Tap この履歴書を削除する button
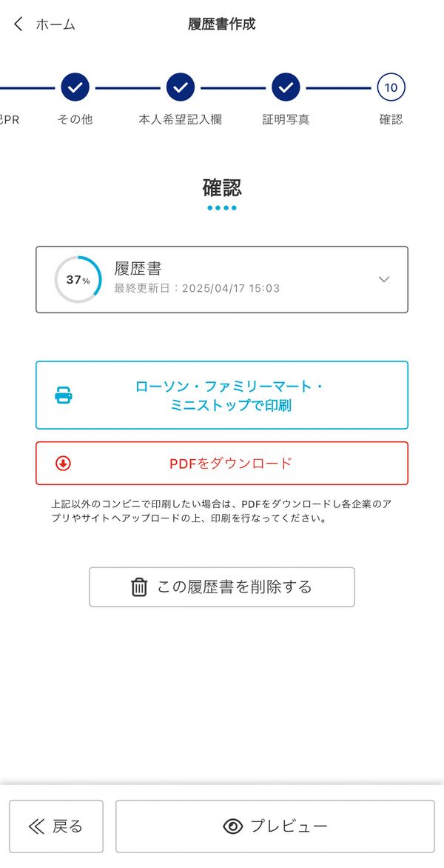444x868 pixels. click(x=222, y=587)
